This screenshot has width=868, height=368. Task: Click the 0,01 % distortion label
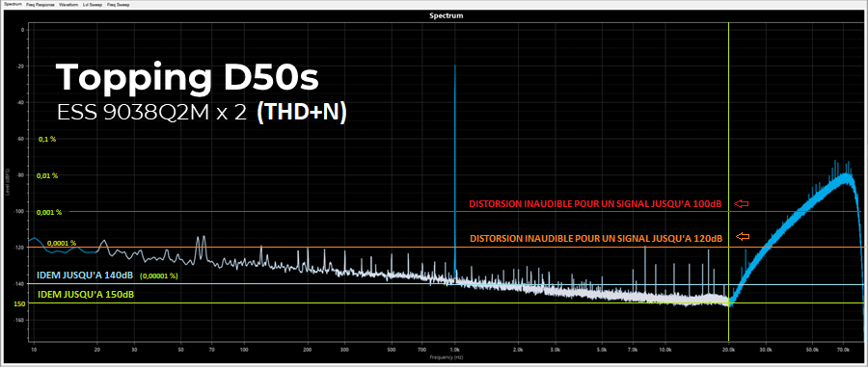coord(47,175)
